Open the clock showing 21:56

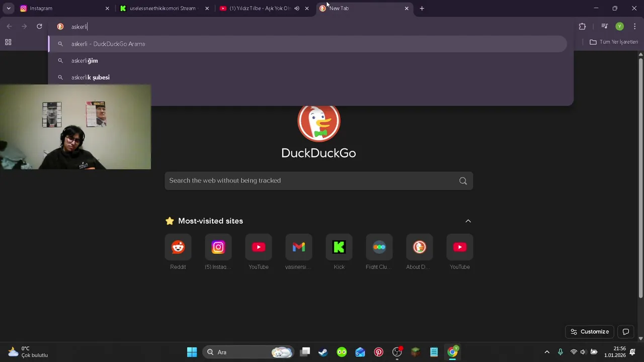coord(615,352)
